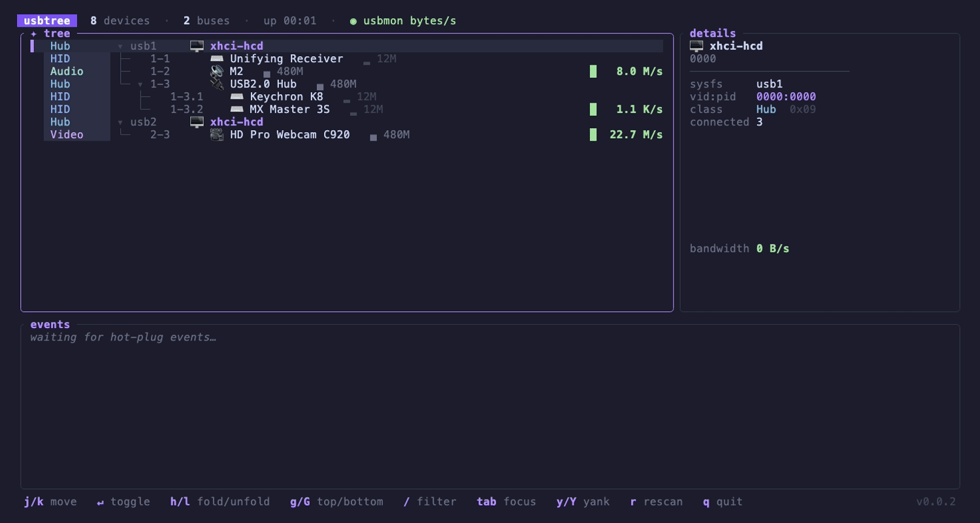Click the green bandwidth bar for 8.0 M/s

(593, 71)
